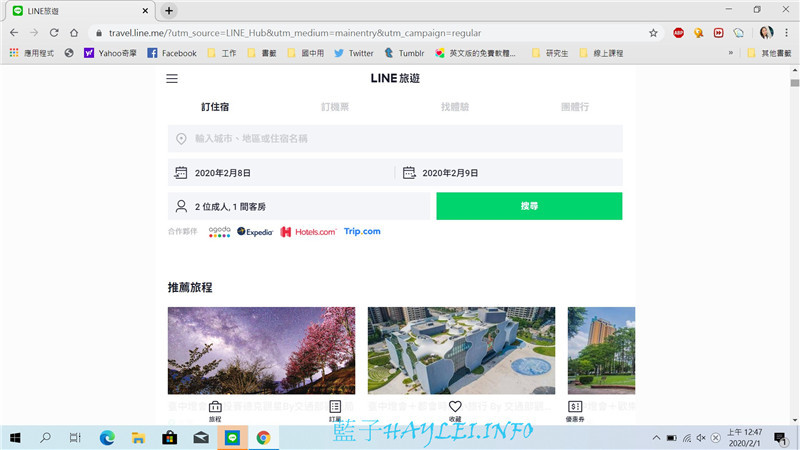Screen dimensions: 800x450
Task: Switch to the LINE app on taskbar
Action: point(233,438)
